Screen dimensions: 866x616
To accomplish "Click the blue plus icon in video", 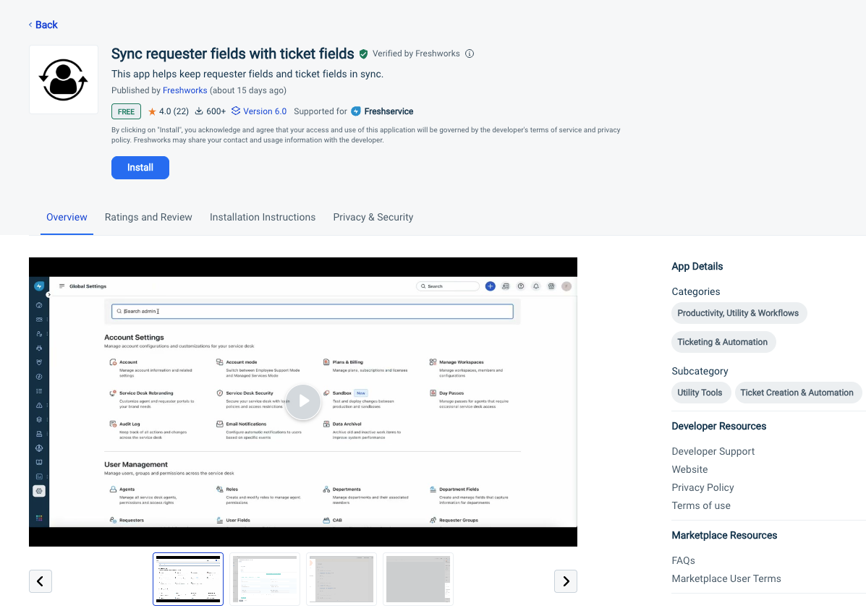I will pyautogui.click(x=490, y=286).
